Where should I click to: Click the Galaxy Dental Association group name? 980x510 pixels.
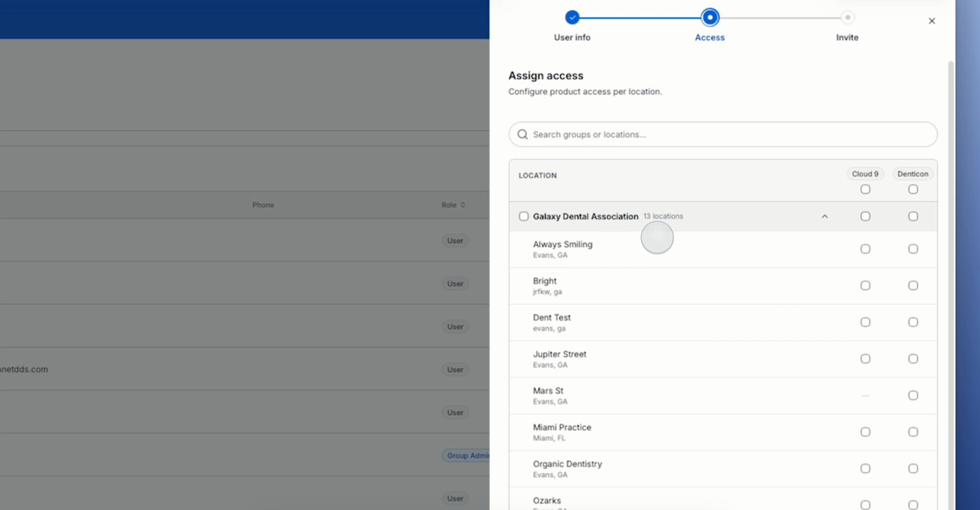586,217
